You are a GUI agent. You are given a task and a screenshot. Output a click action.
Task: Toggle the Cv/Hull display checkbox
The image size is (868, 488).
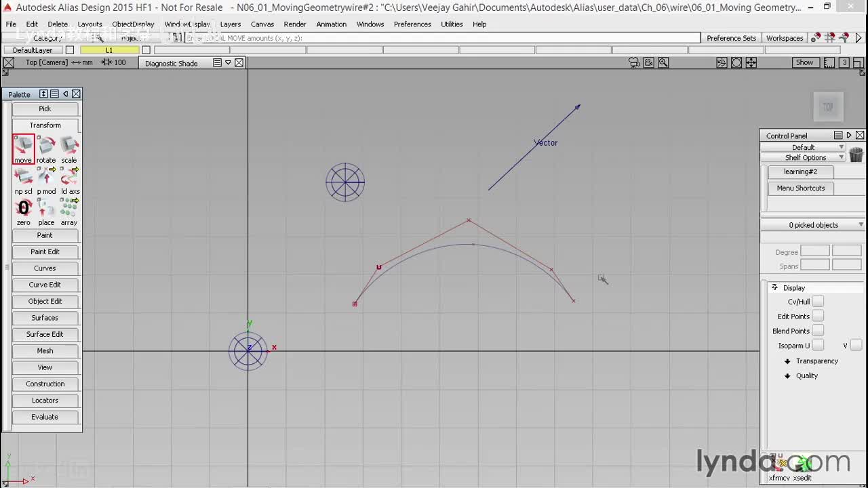point(818,302)
